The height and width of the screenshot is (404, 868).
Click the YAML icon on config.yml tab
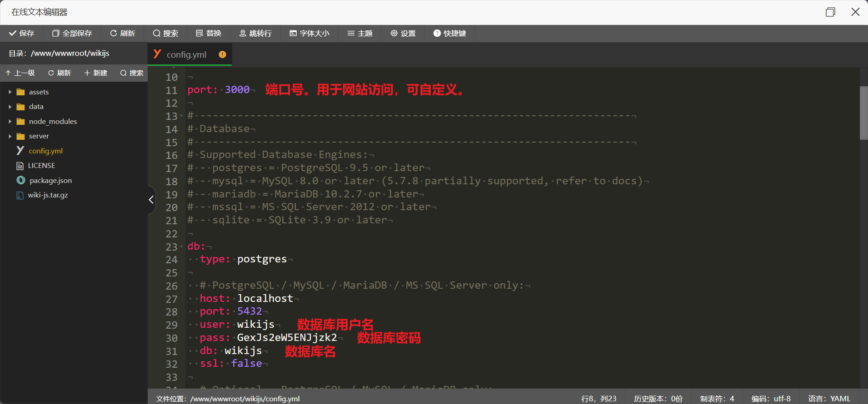[157, 54]
